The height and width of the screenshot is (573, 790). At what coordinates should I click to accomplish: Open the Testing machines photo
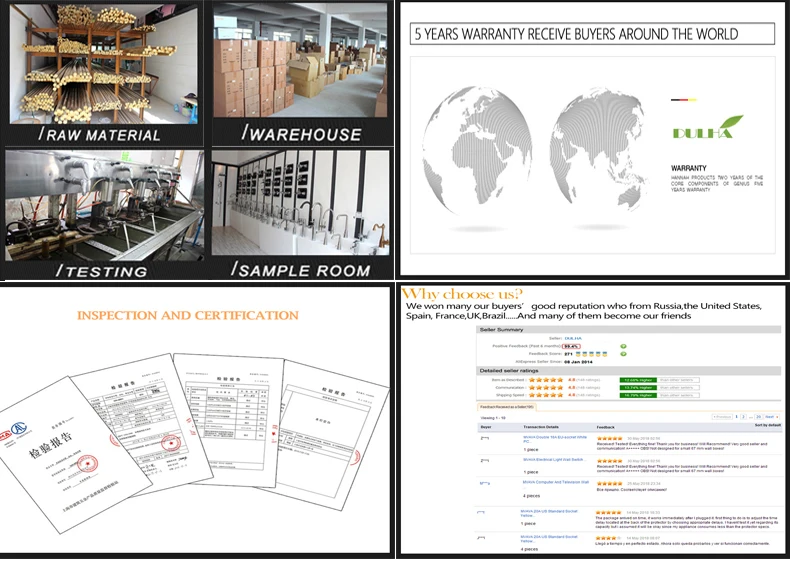tap(104, 205)
